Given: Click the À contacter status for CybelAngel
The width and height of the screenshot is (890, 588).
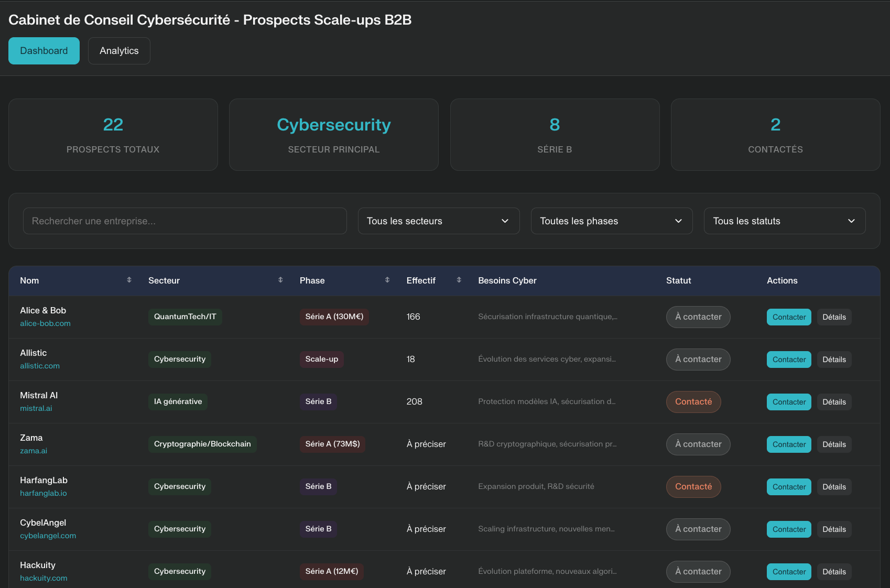Looking at the screenshot, I should (698, 529).
